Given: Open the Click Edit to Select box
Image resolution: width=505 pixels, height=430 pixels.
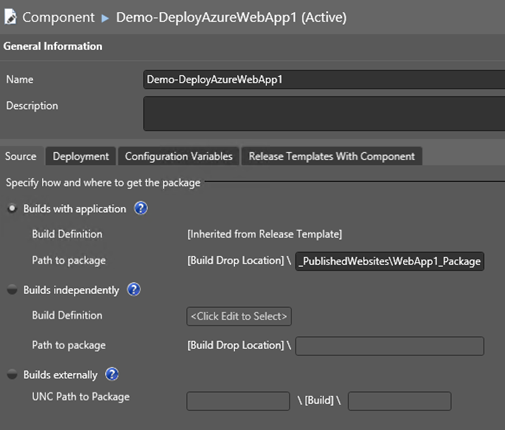Looking at the screenshot, I should (239, 316).
